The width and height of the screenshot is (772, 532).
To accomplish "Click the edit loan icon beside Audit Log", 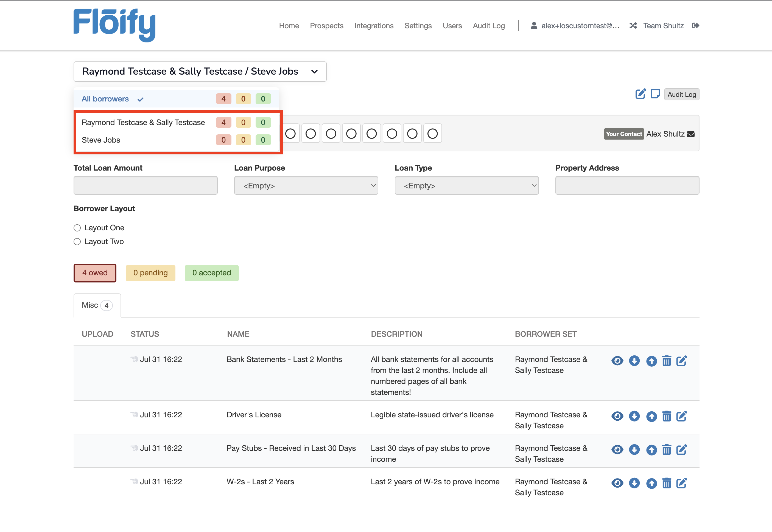I will click(640, 94).
